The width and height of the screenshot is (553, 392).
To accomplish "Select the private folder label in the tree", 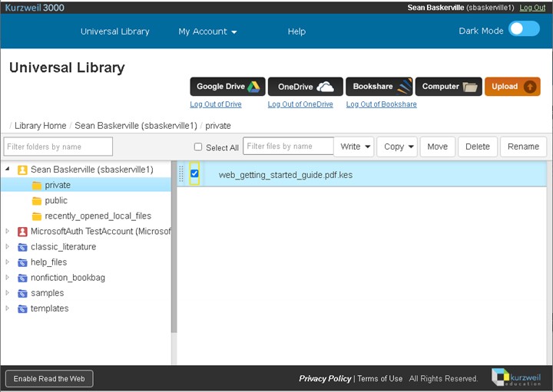I will pos(58,185).
